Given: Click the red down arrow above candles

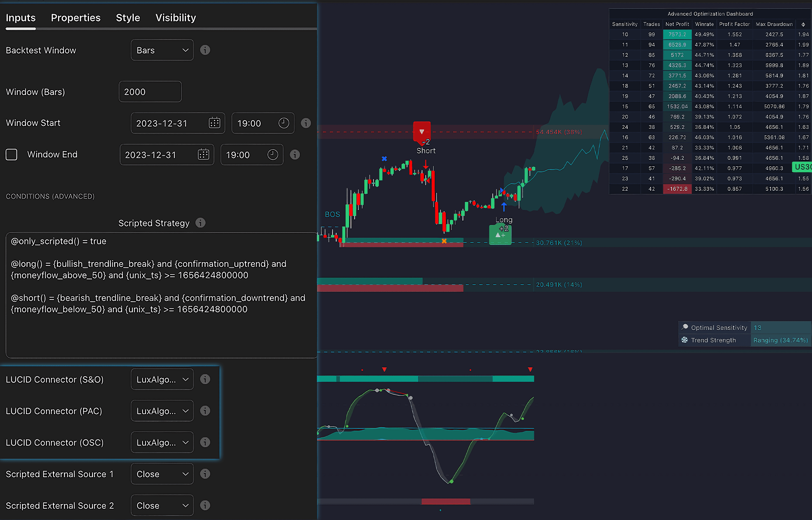Looking at the screenshot, I should [x=425, y=164].
